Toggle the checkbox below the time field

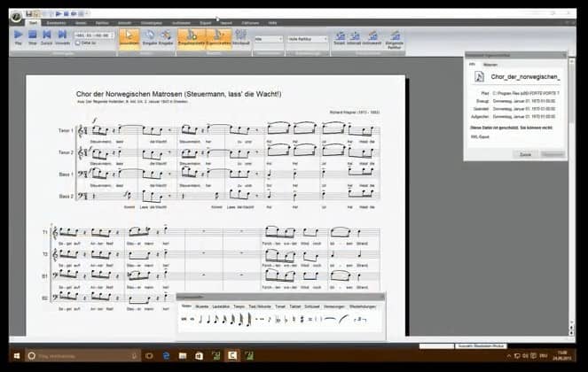pos(77,43)
